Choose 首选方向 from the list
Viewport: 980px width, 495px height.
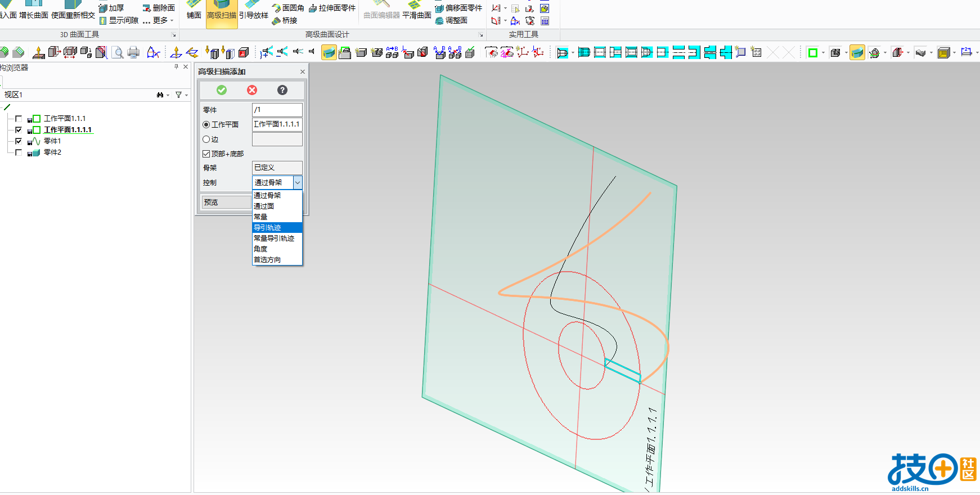(x=277, y=259)
